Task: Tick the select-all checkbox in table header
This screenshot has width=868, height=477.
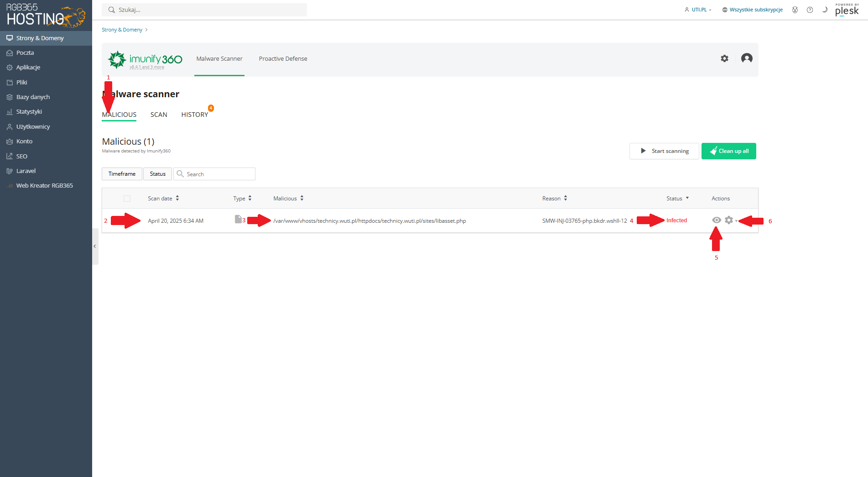Action: coord(127,199)
